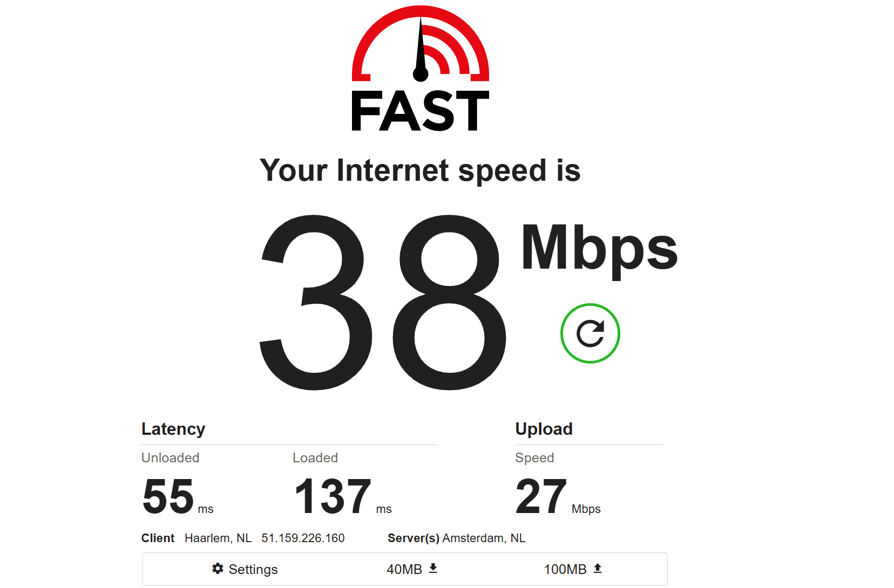Click the Amsterdam, NL server location
This screenshot has height=588, width=894.
tap(484, 538)
